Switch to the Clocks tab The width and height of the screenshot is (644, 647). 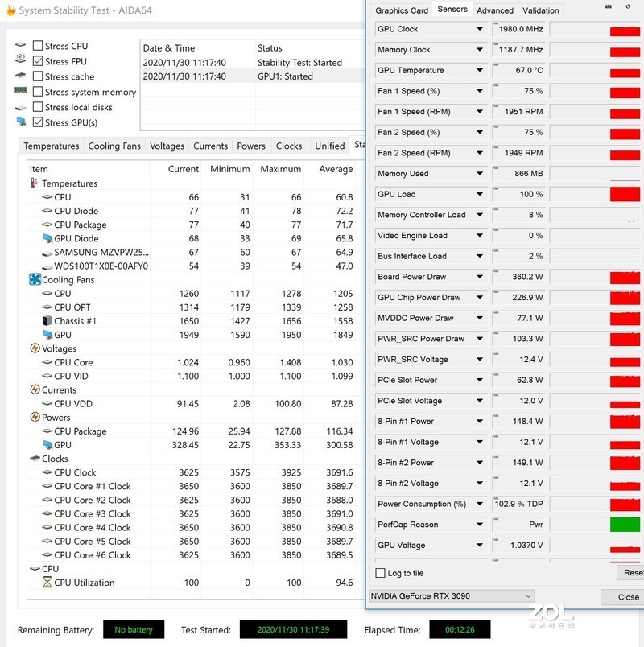click(x=289, y=146)
